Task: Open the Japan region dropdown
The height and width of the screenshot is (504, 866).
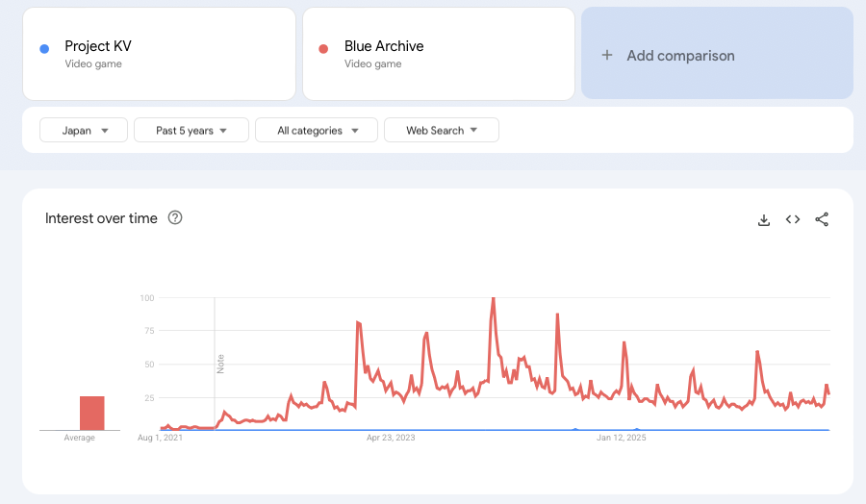Action: (x=84, y=130)
